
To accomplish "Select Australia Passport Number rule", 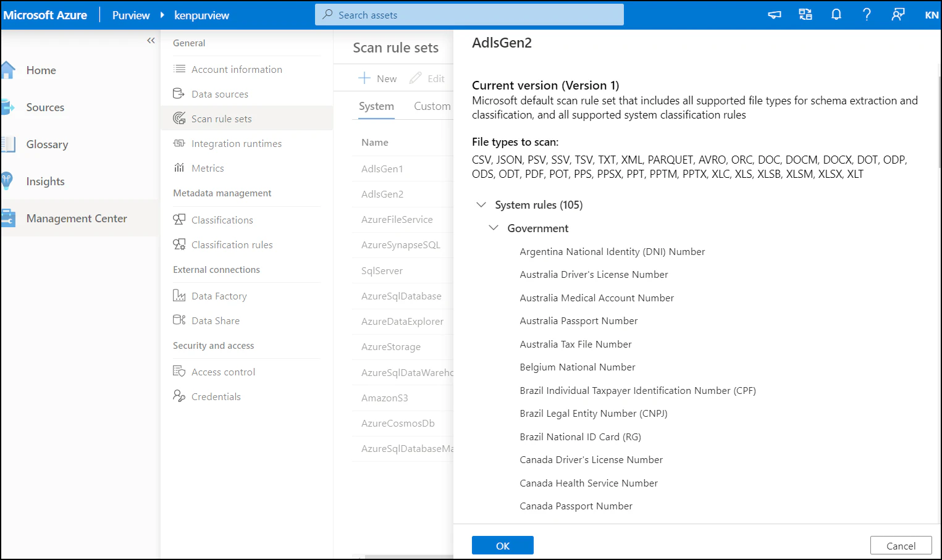I will (x=579, y=320).
